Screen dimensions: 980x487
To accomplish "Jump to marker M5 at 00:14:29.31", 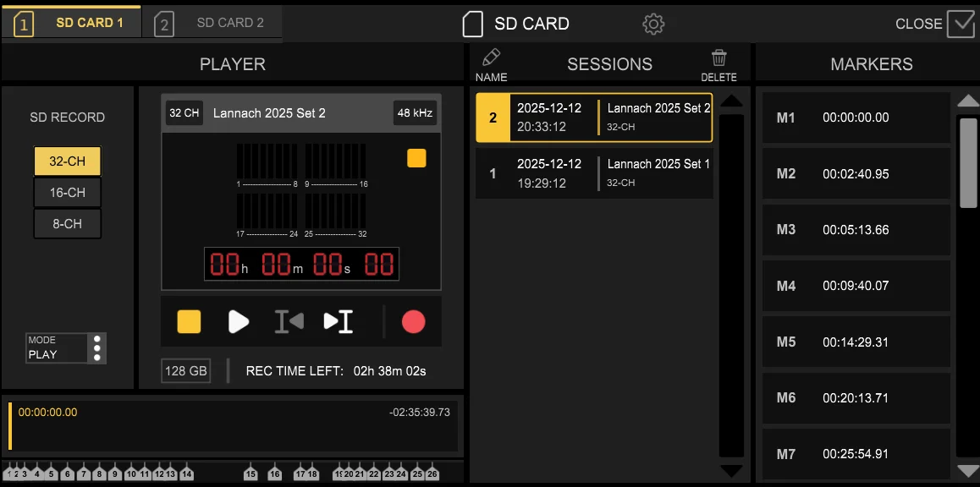I will (x=856, y=342).
